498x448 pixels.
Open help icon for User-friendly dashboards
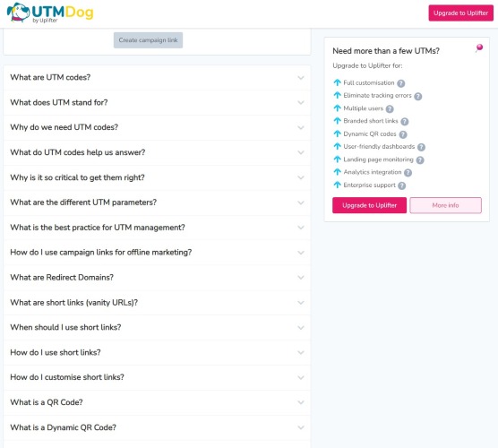421,147
